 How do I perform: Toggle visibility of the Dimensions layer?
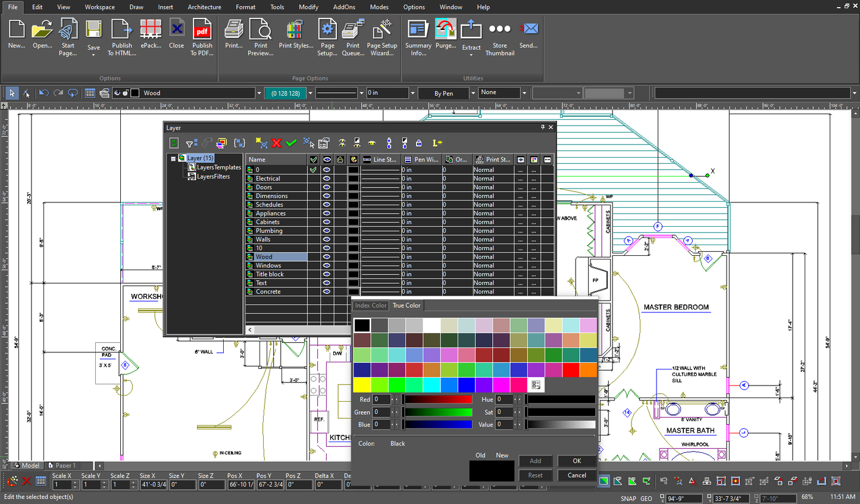(327, 195)
